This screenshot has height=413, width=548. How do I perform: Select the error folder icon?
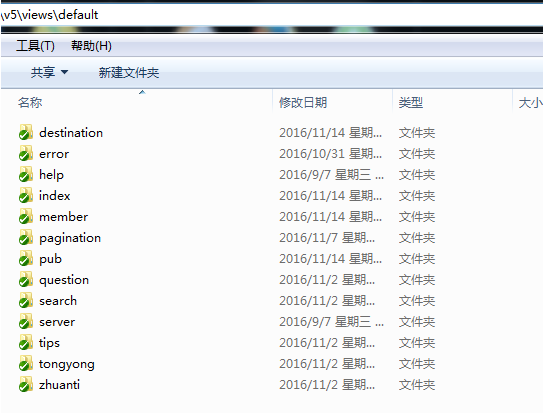[26, 153]
